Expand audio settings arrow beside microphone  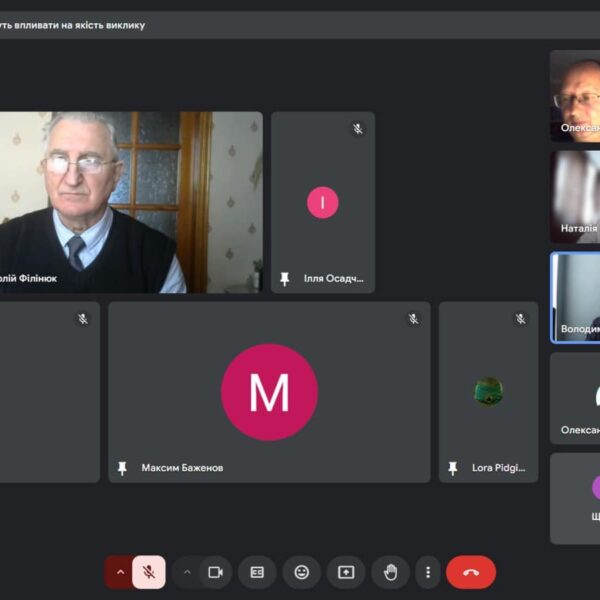119,572
